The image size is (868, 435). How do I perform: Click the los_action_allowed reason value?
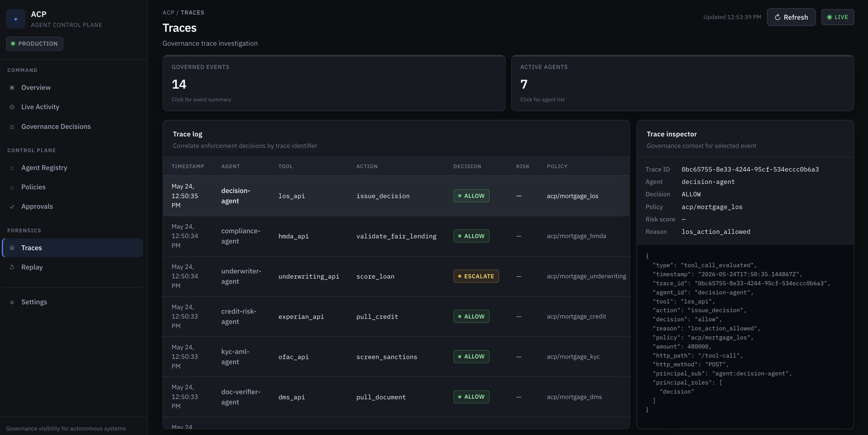click(716, 232)
